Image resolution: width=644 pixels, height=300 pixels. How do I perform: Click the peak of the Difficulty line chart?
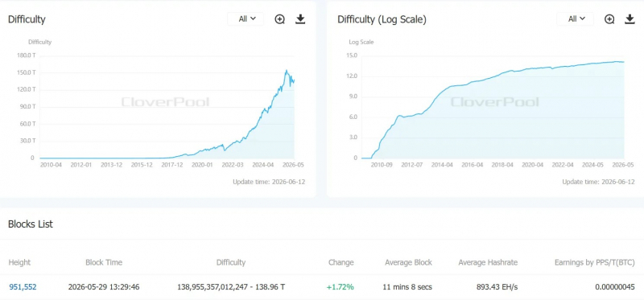[287, 71]
